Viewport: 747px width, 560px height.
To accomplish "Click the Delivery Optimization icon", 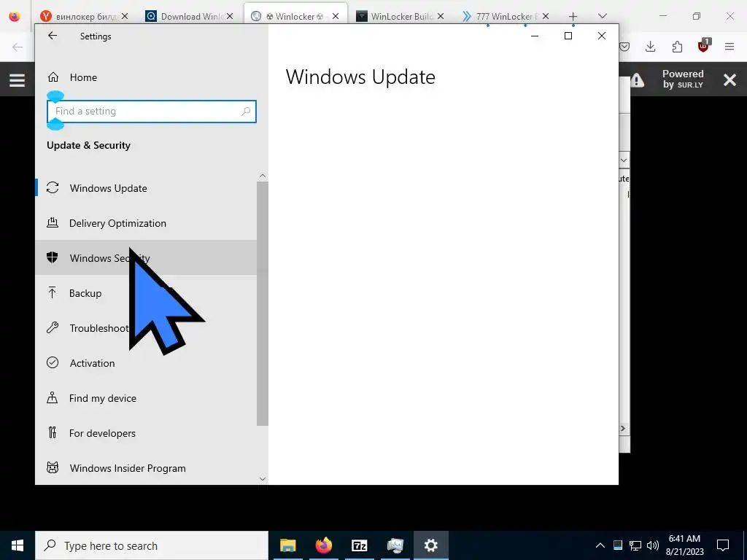I will tap(53, 222).
